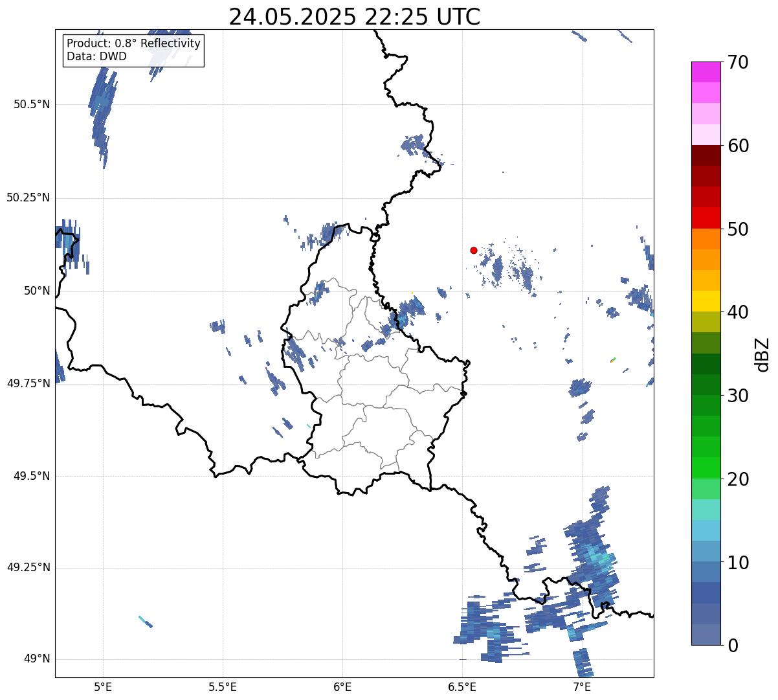Click the 6°E longitude label

[342, 686]
